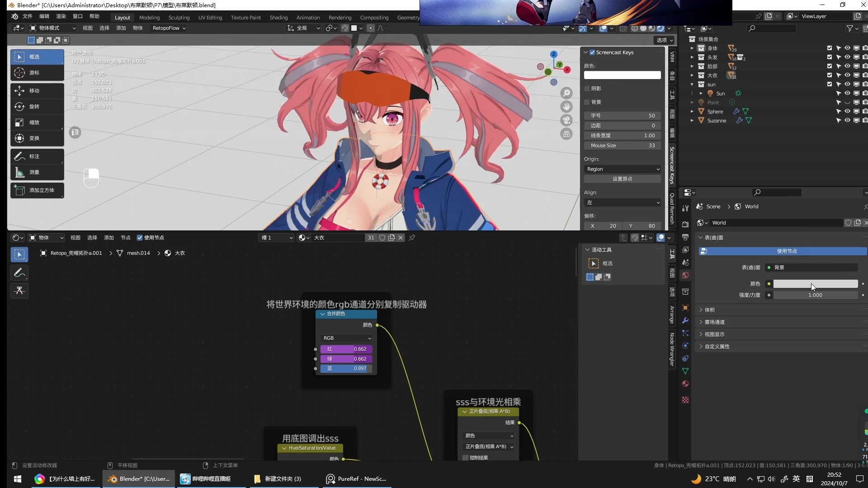The width and height of the screenshot is (868, 488).
Task: Click the viewport zoom magnifier icon
Action: [x=566, y=93]
